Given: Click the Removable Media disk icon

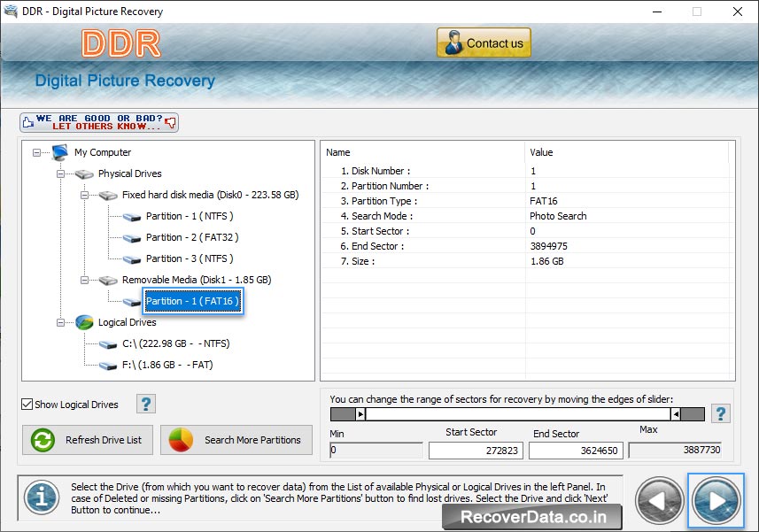Looking at the screenshot, I should coord(108,281).
